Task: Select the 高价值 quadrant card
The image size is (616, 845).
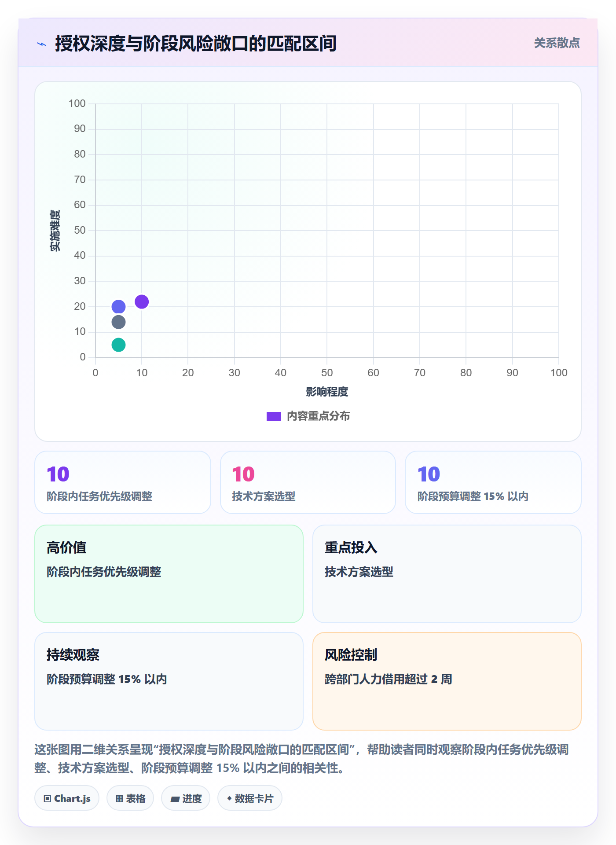Action: tap(169, 574)
